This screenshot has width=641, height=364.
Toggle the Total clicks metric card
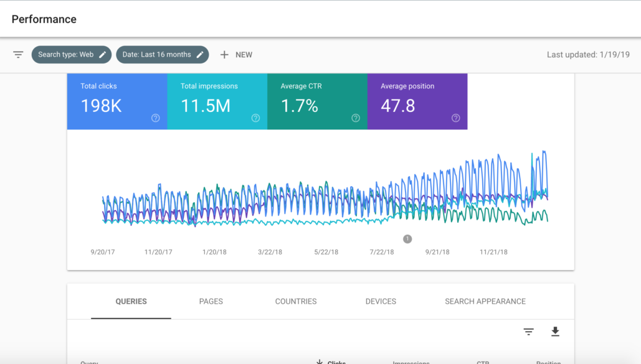point(117,101)
